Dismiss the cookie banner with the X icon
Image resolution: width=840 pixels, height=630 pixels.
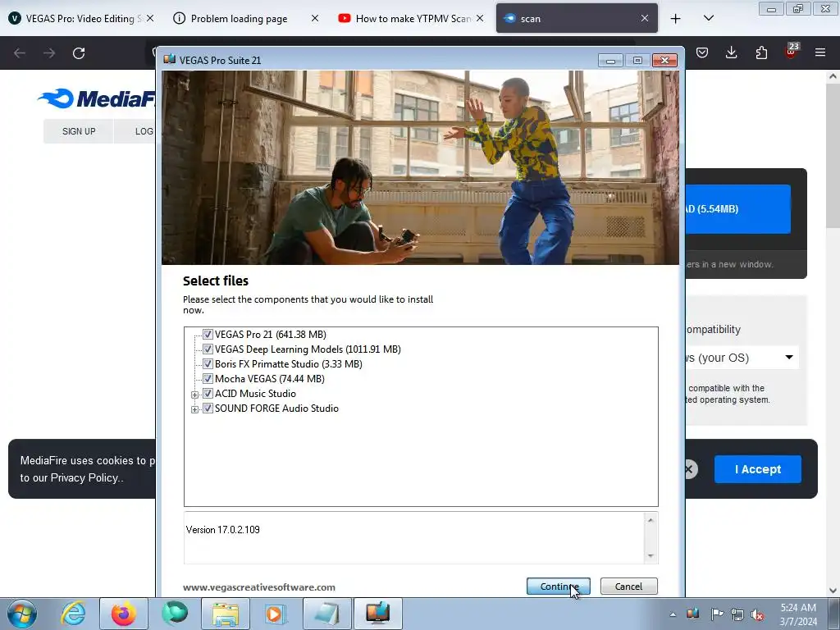click(x=689, y=469)
